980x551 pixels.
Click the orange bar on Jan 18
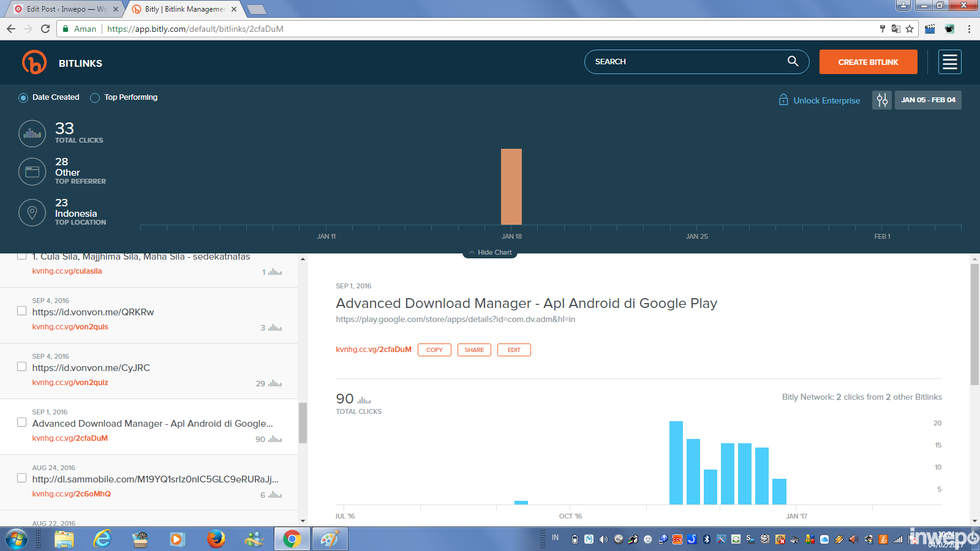(511, 187)
